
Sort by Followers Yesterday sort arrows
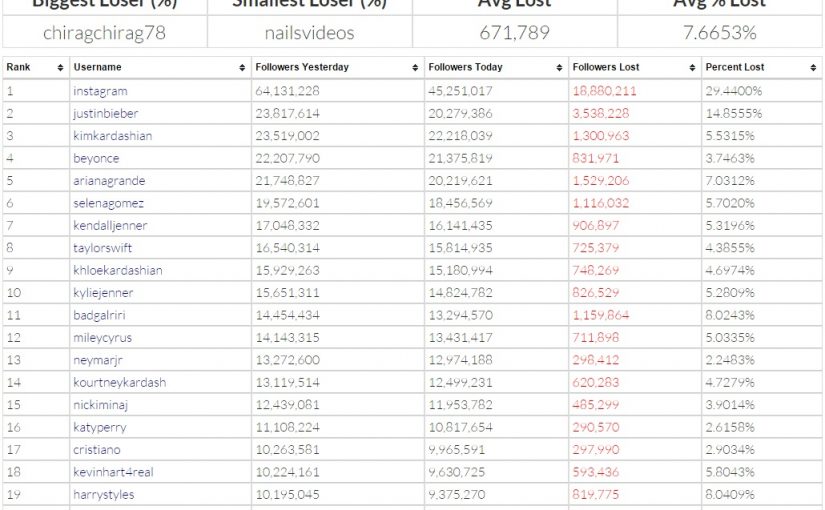tap(415, 67)
